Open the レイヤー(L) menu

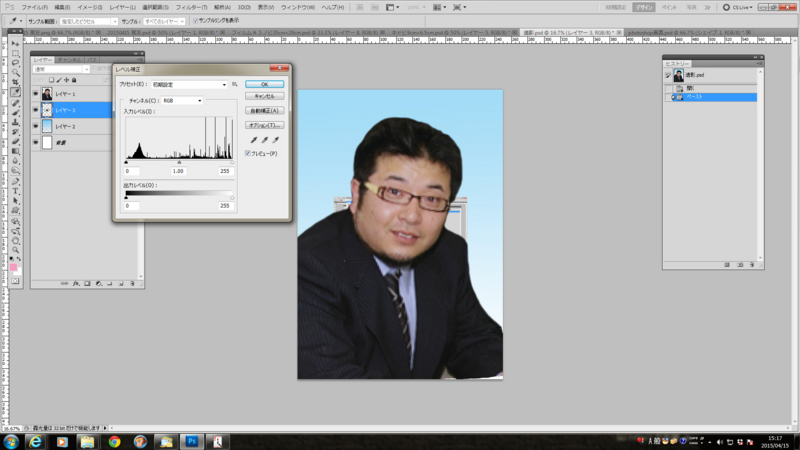click(x=122, y=7)
